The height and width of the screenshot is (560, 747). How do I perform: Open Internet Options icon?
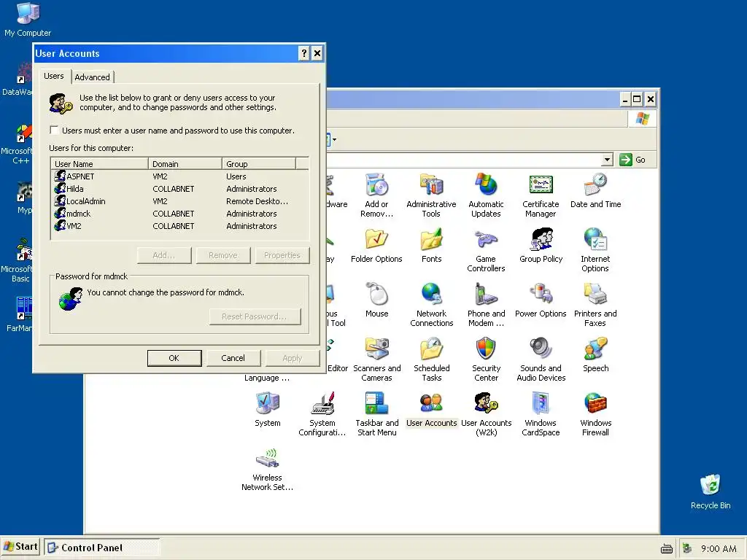(595, 239)
